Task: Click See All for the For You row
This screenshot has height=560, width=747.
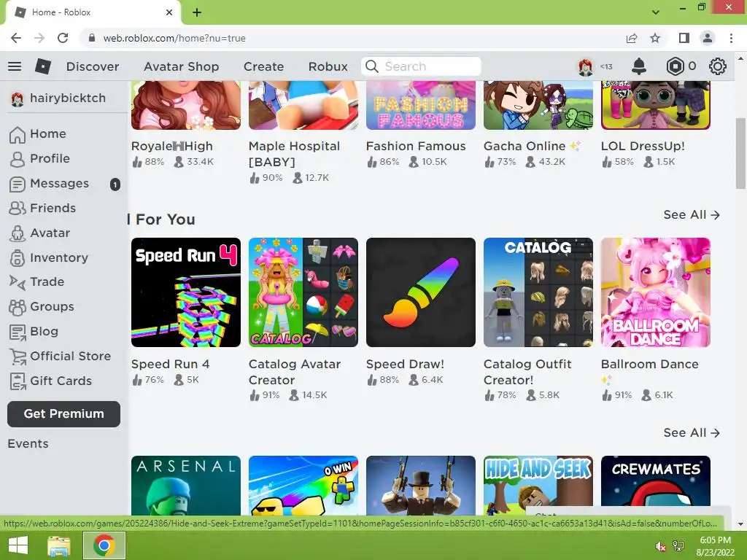Action: pos(692,215)
